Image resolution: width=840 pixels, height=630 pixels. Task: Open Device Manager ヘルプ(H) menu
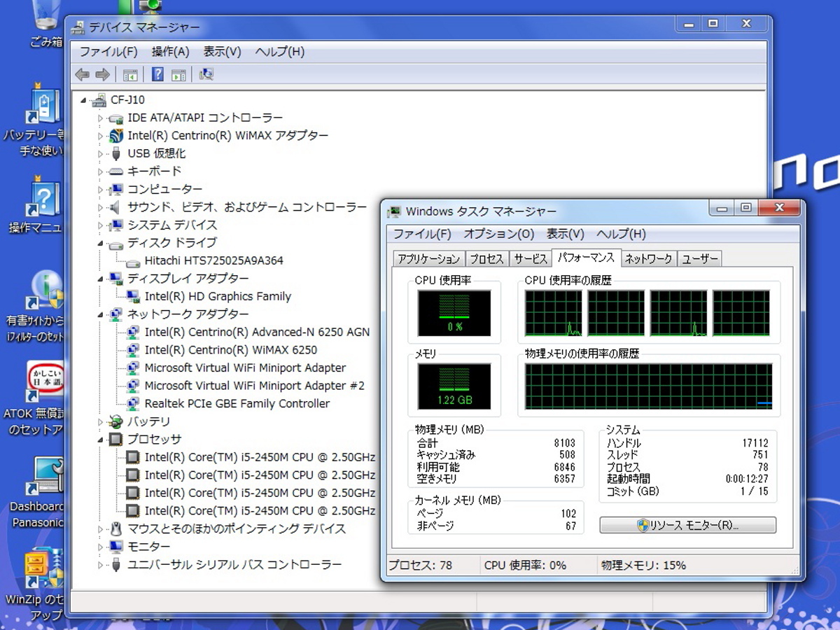279,52
